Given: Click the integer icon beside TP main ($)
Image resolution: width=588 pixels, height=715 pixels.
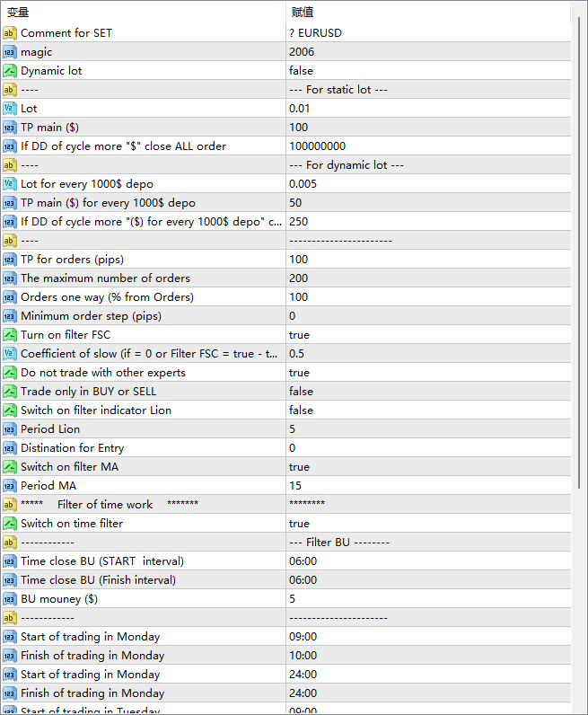Looking at the screenshot, I should [10, 128].
